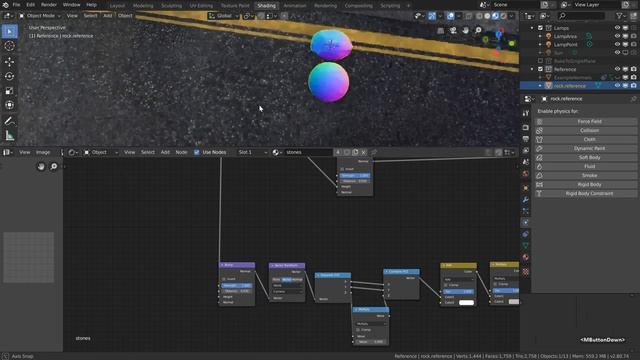Viewport: 640px width, 360px height.
Task: Toggle render camera icon for rock.reference
Action: point(633,86)
